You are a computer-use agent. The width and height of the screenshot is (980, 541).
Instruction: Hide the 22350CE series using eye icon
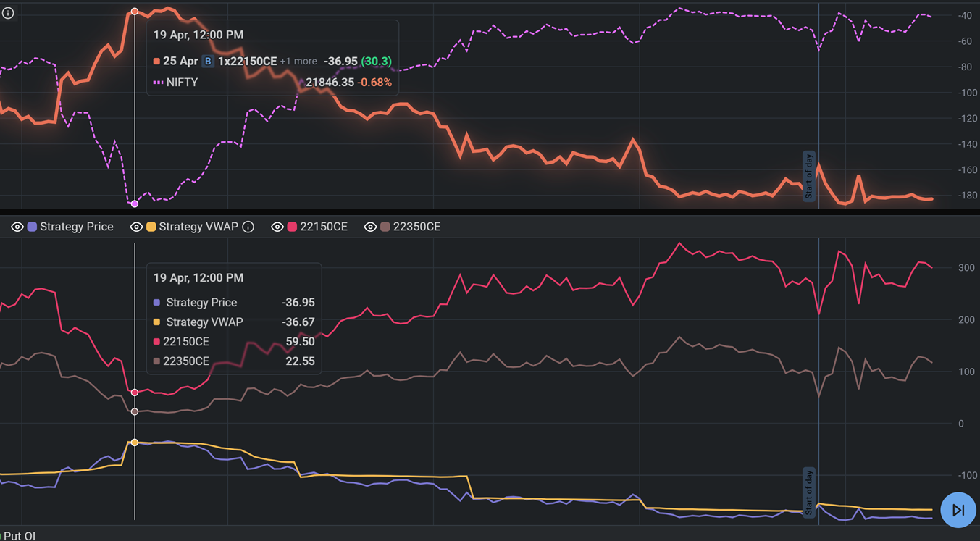pyautogui.click(x=370, y=227)
